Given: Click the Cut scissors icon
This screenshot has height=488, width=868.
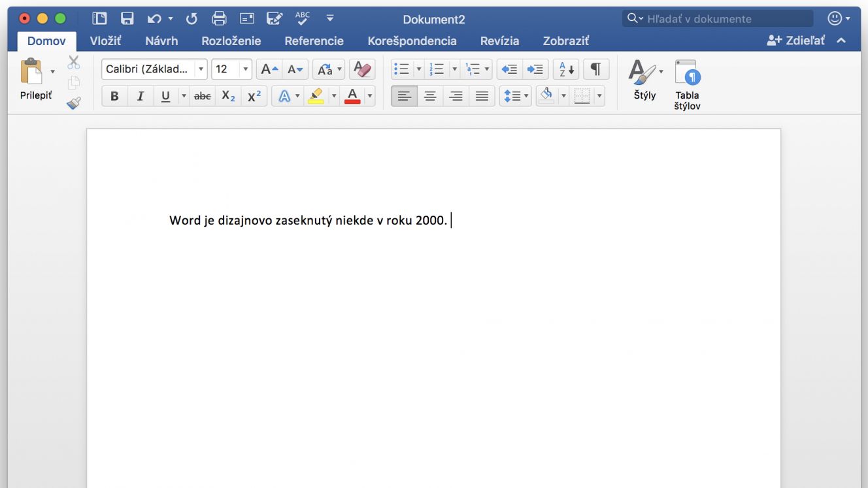Looking at the screenshot, I should click(73, 63).
